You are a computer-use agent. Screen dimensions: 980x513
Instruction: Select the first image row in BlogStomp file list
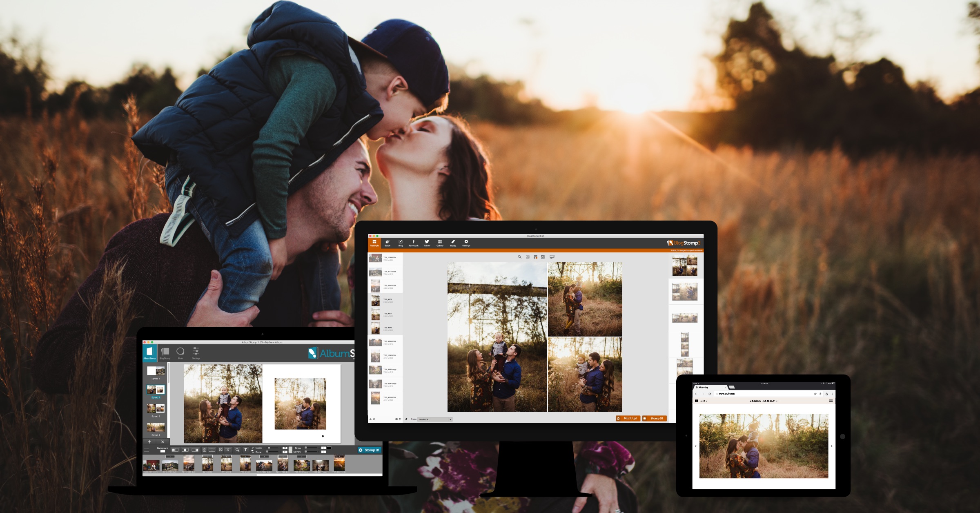(x=385, y=258)
